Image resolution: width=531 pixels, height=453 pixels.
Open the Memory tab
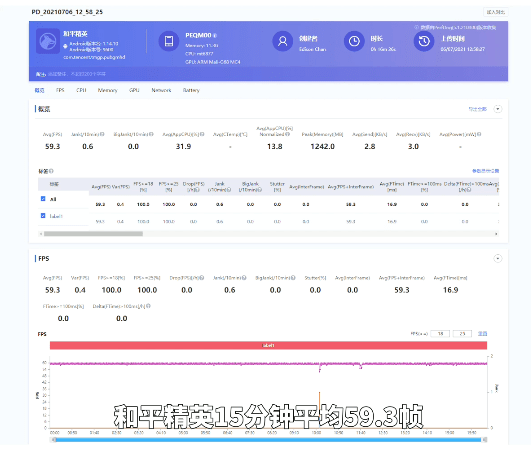coord(107,90)
